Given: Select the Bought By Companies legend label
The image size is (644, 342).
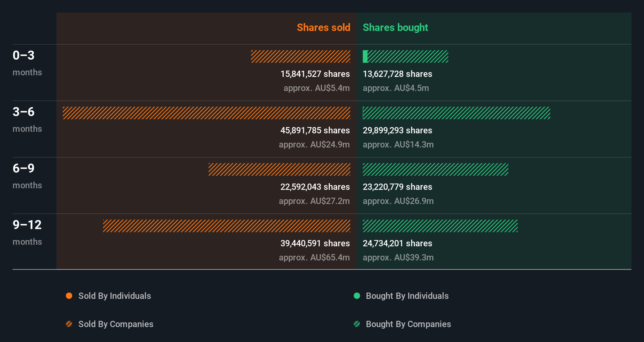Looking at the screenshot, I should coord(408,324).
